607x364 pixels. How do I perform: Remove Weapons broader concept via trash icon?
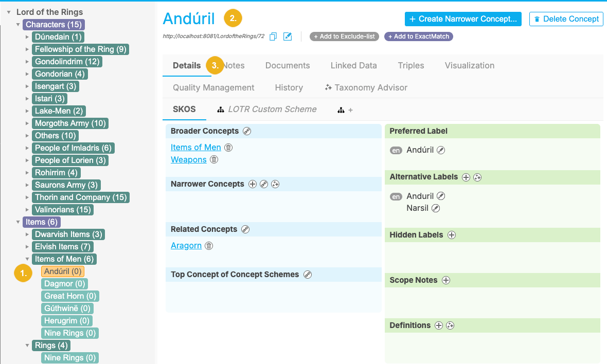pyautogui.click(x=214, y=160)
